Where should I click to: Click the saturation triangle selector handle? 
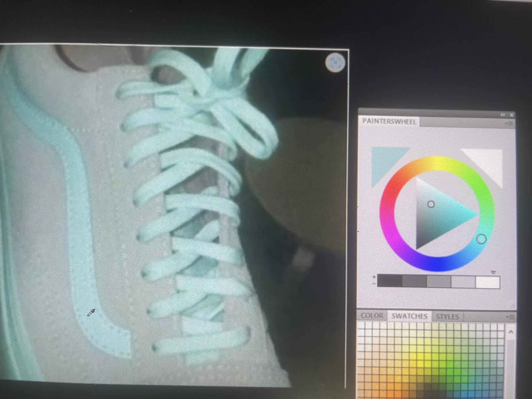pos(431,204)
